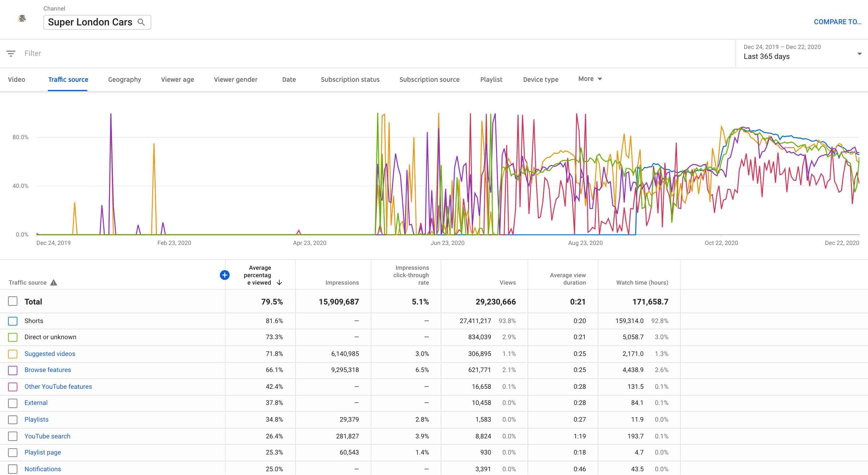
Task: Sort by Impressions click-through rate header
Action: (x=411, y=275)
